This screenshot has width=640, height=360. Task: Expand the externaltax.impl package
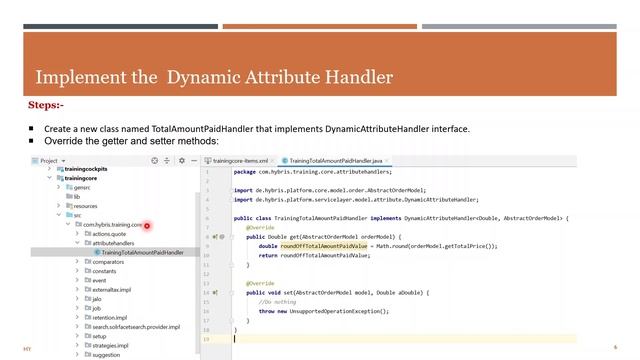[77, 289]
